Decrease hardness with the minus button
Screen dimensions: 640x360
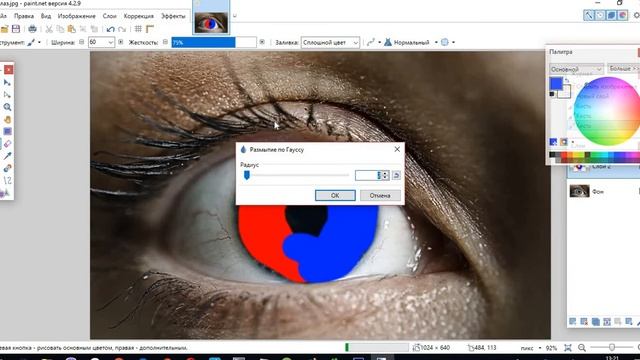point(165,42)
